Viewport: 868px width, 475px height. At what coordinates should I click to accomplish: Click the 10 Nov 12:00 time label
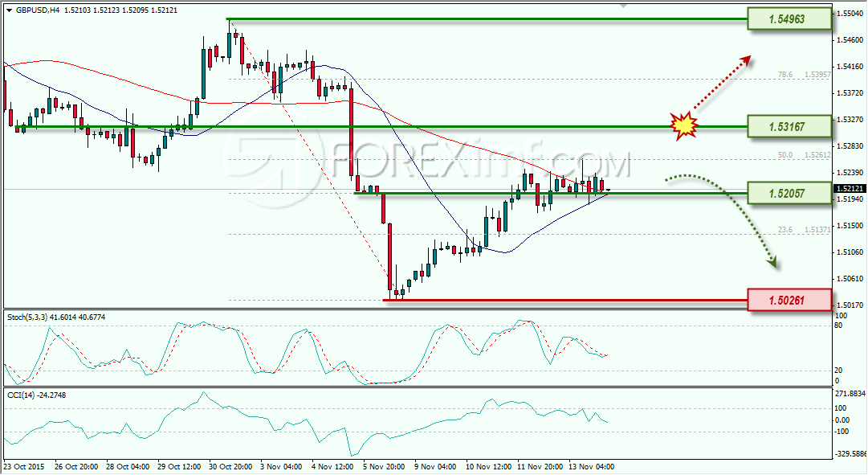[489, 467]
